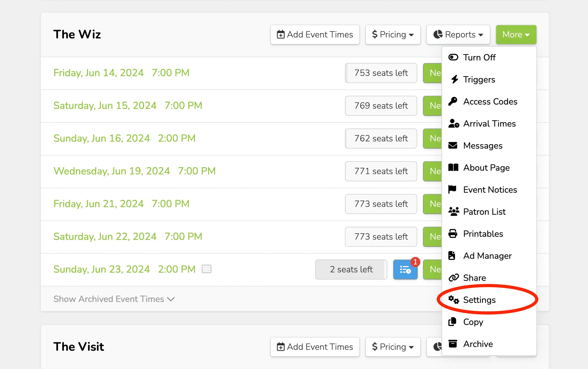
Task: Click dollar sign icon in The Visit Pricing
Action: (x=374, y=347)
